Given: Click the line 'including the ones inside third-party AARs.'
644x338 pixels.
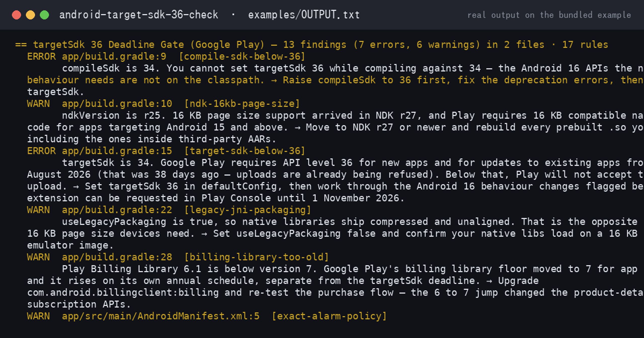Looking at the screenshot, I should coord(152,139).
